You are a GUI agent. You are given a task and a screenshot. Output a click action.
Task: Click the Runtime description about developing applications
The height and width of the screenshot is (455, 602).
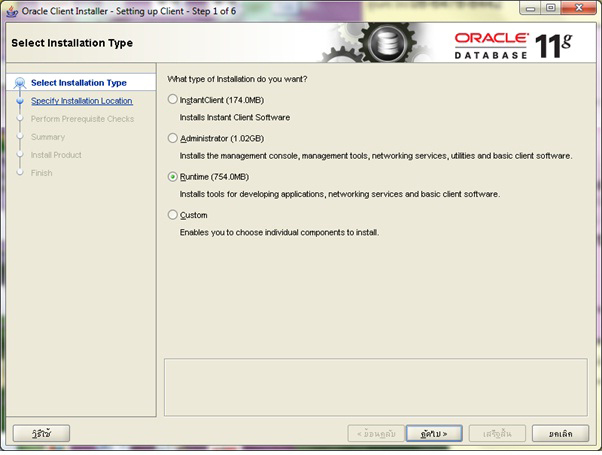pos(340,194)
